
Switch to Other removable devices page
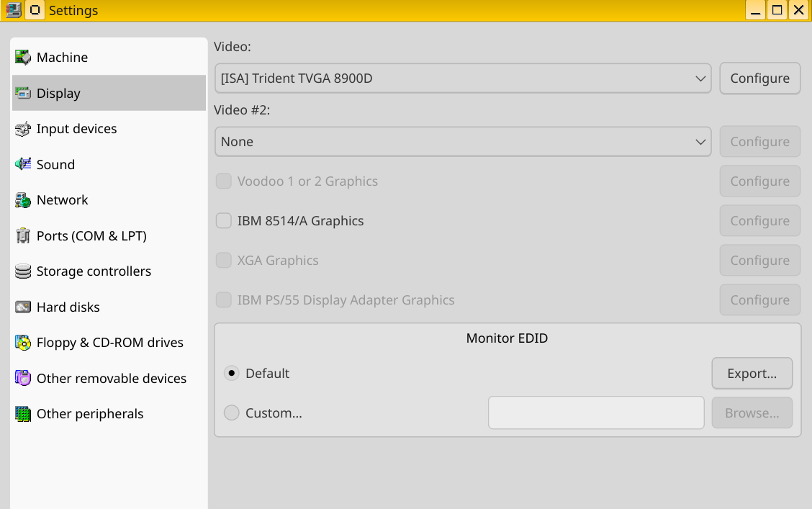click(111, 379)
